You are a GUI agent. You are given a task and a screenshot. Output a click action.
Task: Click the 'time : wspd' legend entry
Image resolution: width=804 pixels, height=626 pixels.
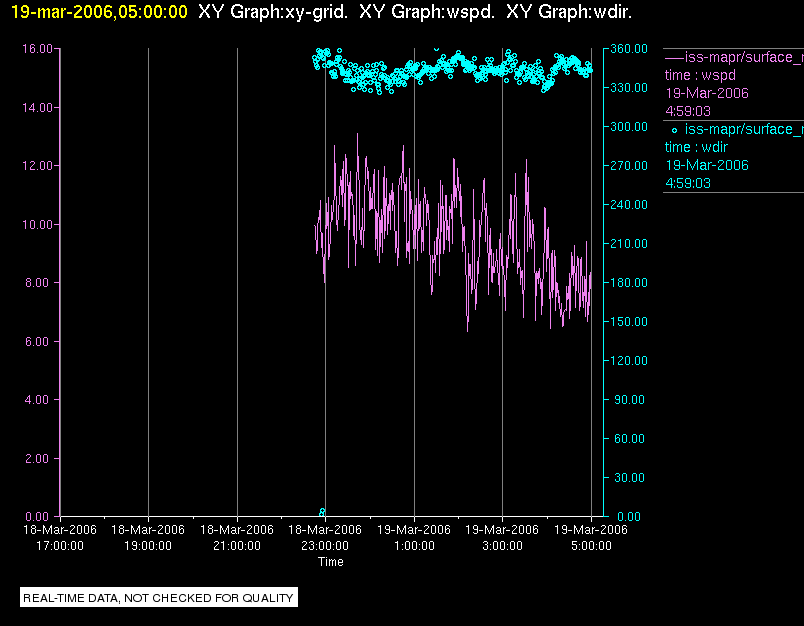pyautogui.click(x=699, y=75)
